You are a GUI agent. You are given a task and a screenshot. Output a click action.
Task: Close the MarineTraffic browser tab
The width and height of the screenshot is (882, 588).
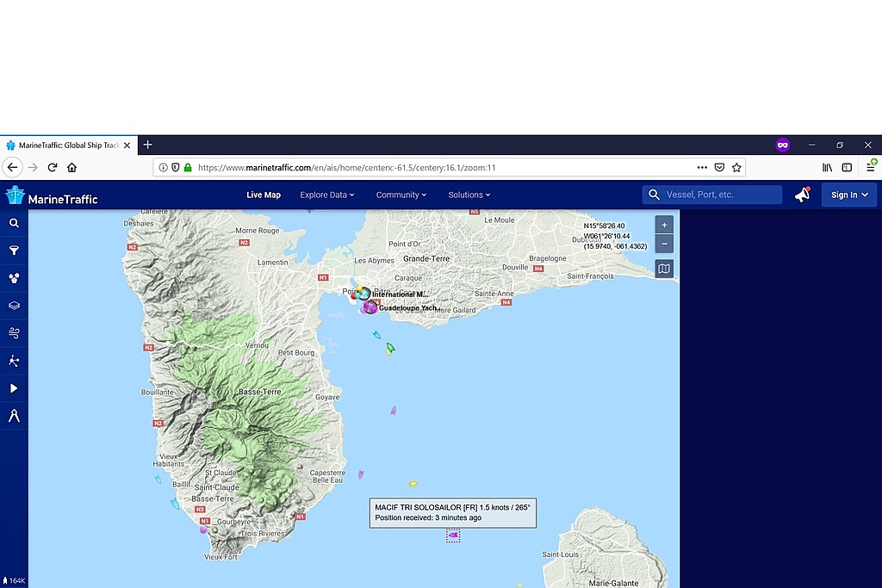(127, 145)
